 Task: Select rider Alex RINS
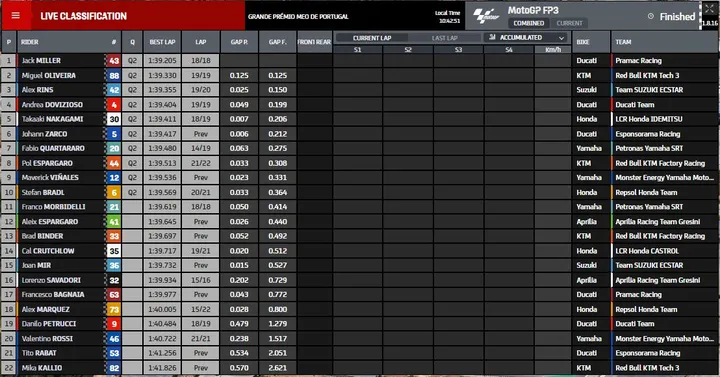(x=38, y=90)
